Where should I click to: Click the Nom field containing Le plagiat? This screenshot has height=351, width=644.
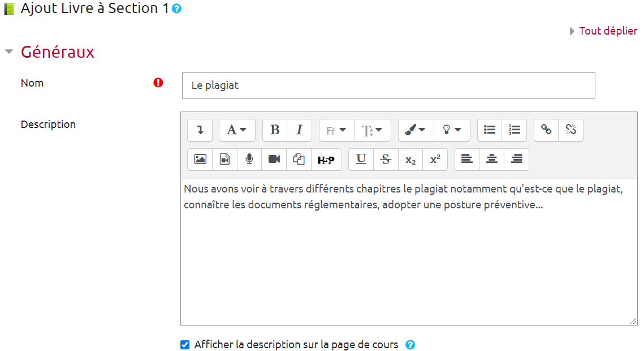pos(388,85)
